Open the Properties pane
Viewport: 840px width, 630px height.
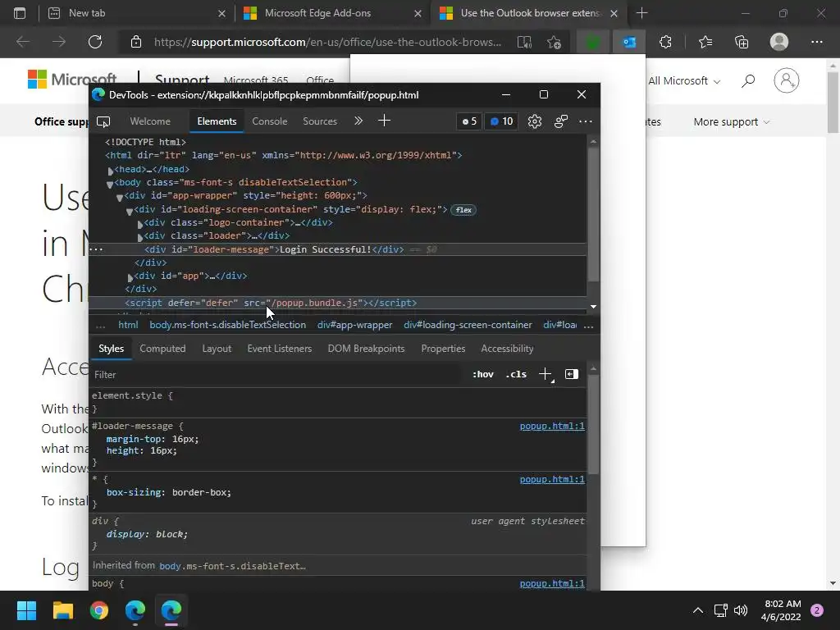pos(443,349)
